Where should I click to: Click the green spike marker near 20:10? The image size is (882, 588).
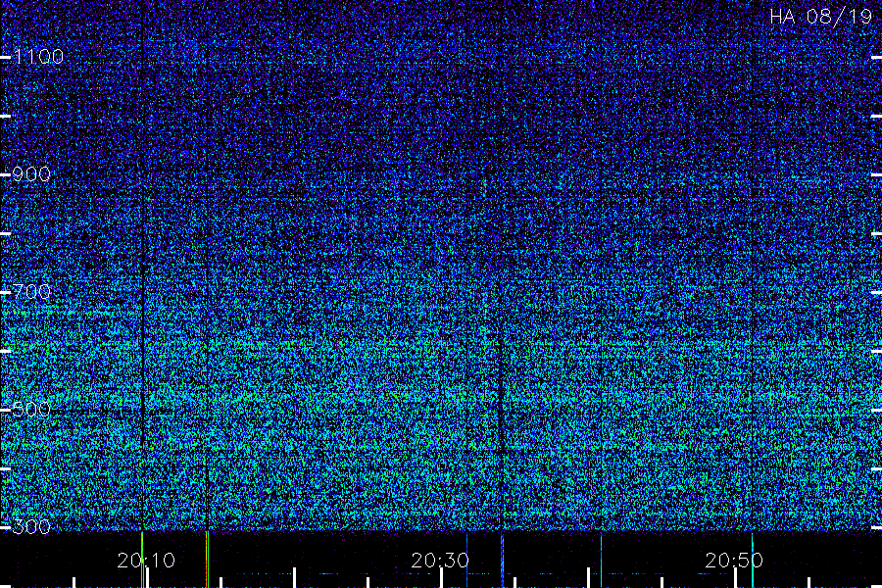(x=142, y=560)
